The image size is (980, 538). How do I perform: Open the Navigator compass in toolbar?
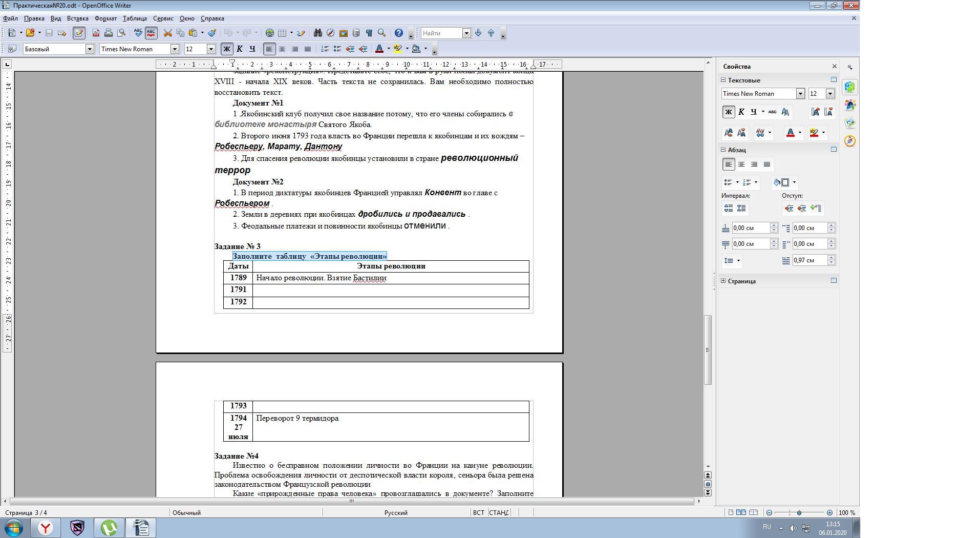coord(330,33)
